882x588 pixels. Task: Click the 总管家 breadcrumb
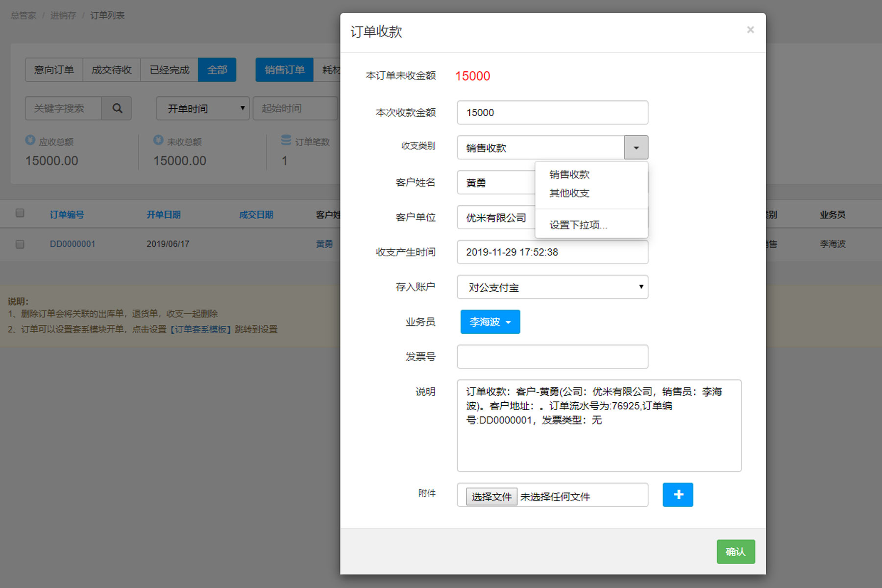24,15
